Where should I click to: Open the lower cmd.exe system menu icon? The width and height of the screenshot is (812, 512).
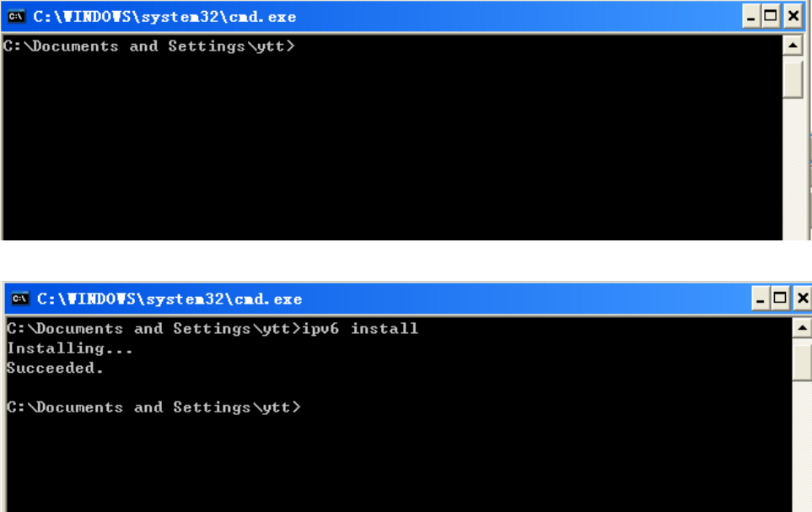[20, 299]
